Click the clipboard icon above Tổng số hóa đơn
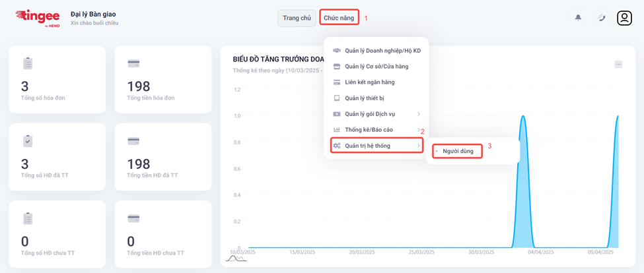Image resolution: width=644 pixels, height=273 pixels. pyautogui.click(x=27, y=63)
